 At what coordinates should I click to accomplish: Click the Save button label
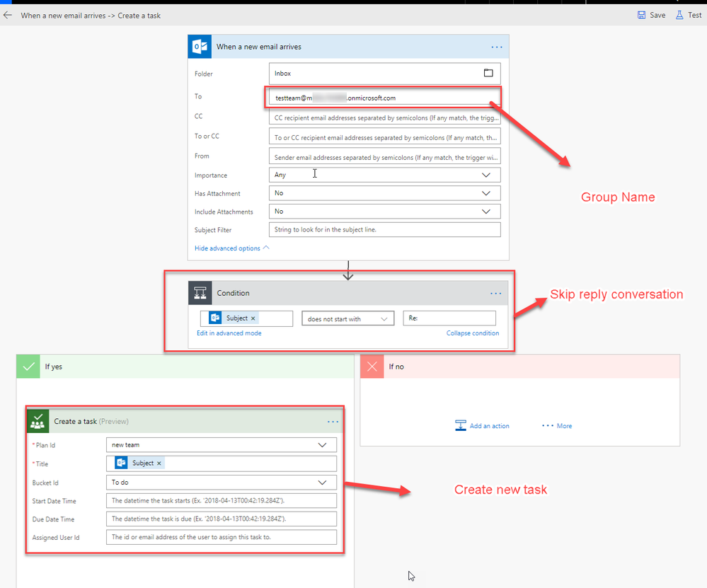(x=657, y=15)
